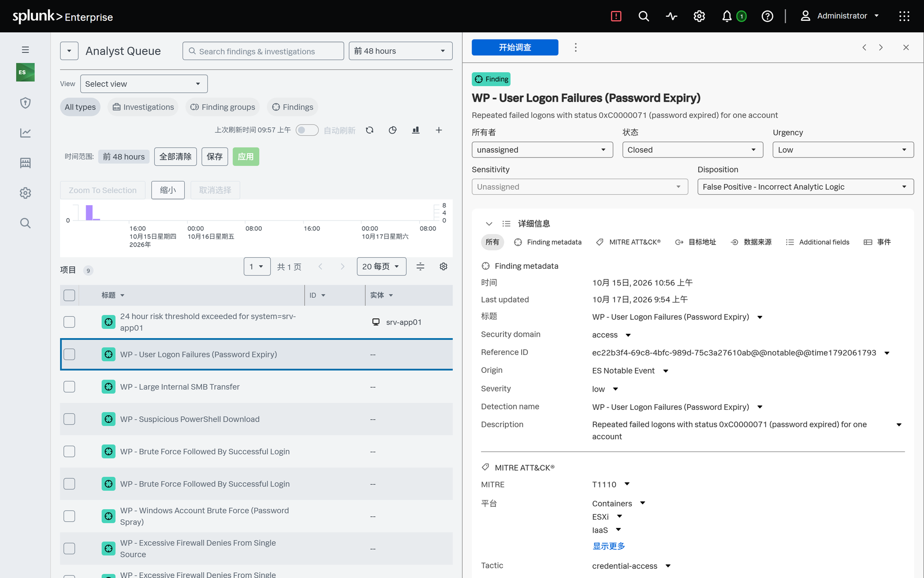This screenshot has height=578, width=924.
Task: Open the red alert notification icon
Action: [x=616, y=16]
